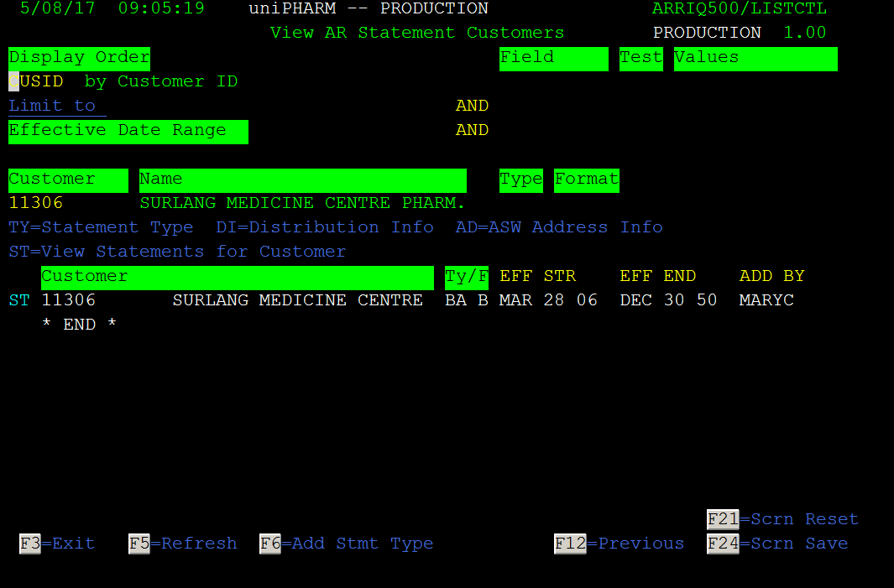
Task: Select F6=Add Stmt Type key
Action: click(x=346, y=544)
